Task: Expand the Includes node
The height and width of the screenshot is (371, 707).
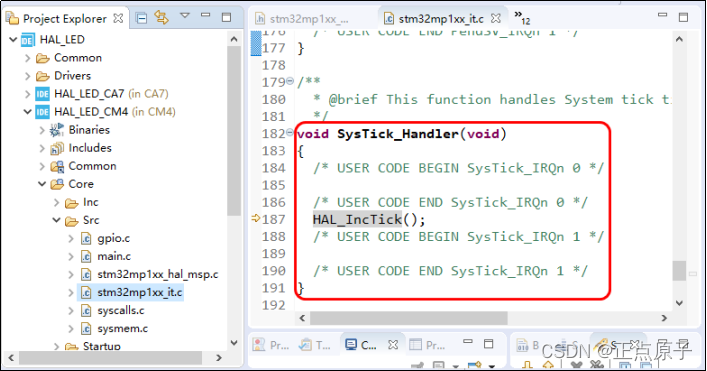Action: 42,148
